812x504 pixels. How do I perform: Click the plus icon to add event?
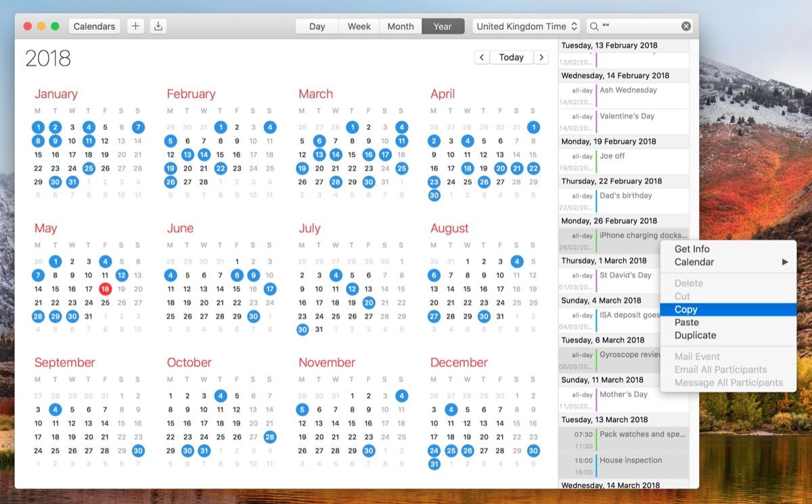click(135, 26)
